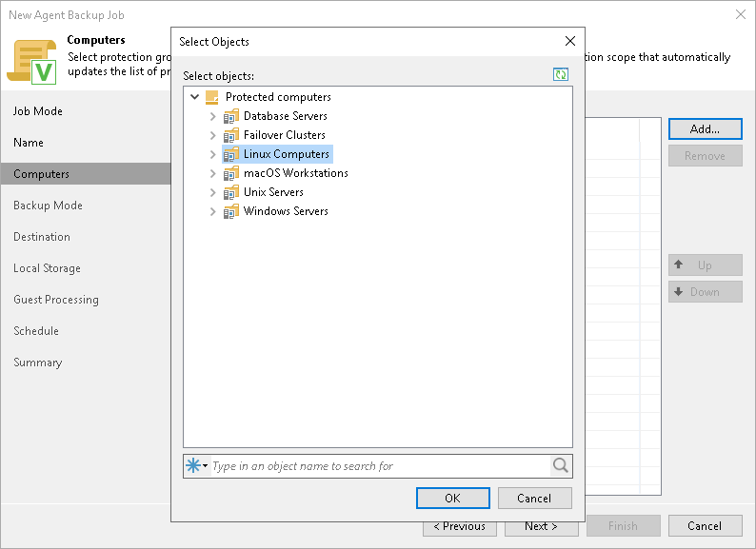Select Failover Clusters in the tree
This screenshot has width=756, height=549.
285,135
